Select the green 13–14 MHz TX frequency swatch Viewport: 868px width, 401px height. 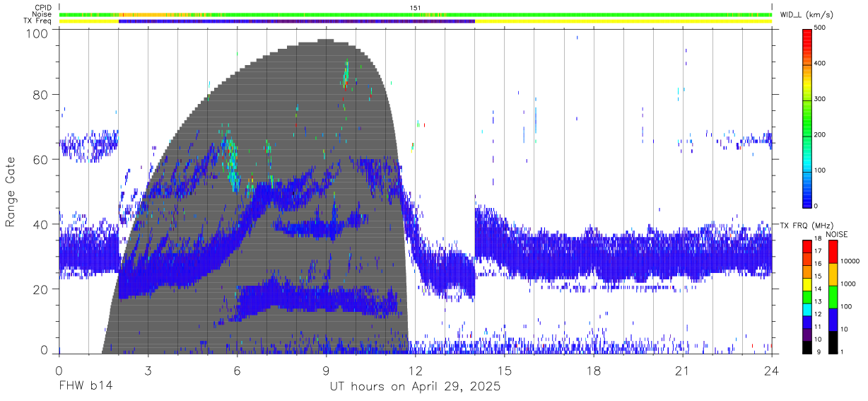807,296
